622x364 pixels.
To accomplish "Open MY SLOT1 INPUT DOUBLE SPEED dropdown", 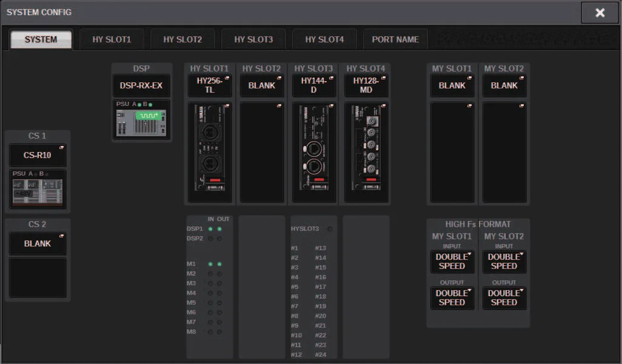I will click(x=452, y=261).
